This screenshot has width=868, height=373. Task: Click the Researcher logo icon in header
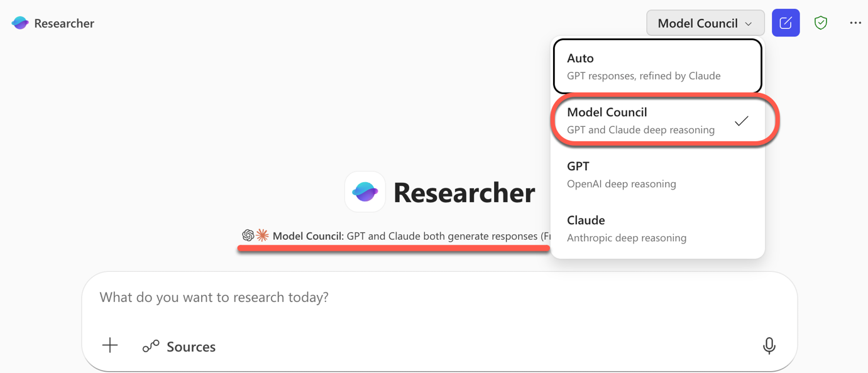[20, 23]
